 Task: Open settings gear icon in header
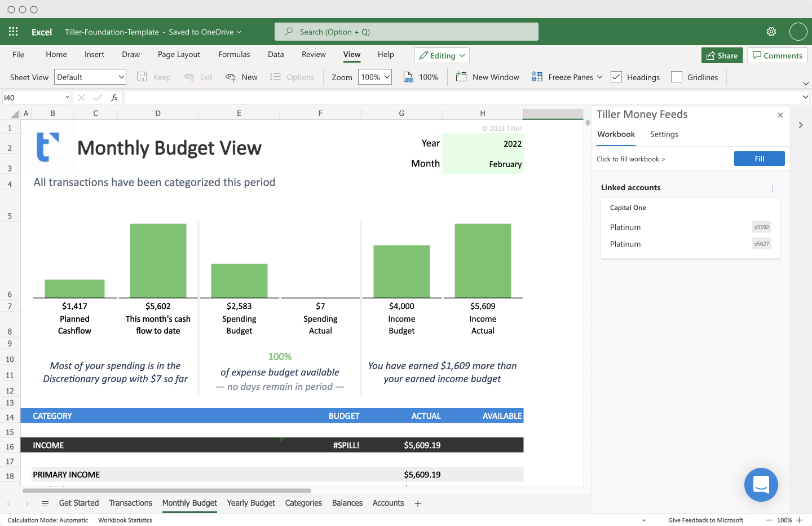771,32
